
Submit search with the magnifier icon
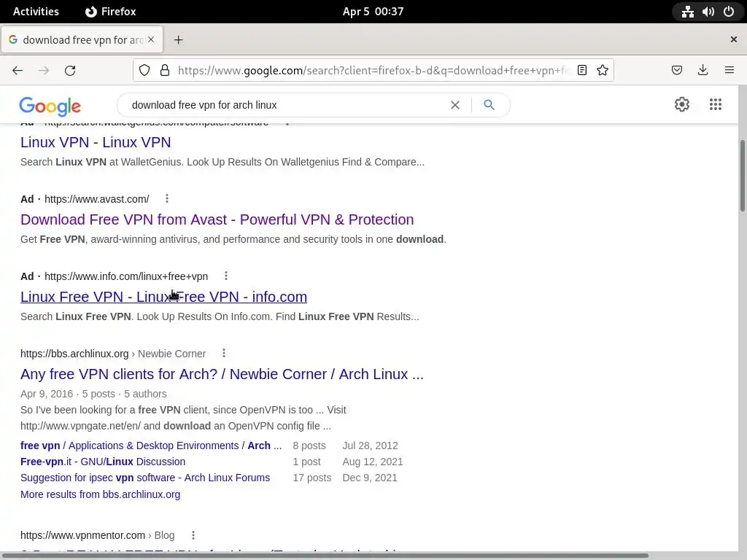click(x=489, y=105)
